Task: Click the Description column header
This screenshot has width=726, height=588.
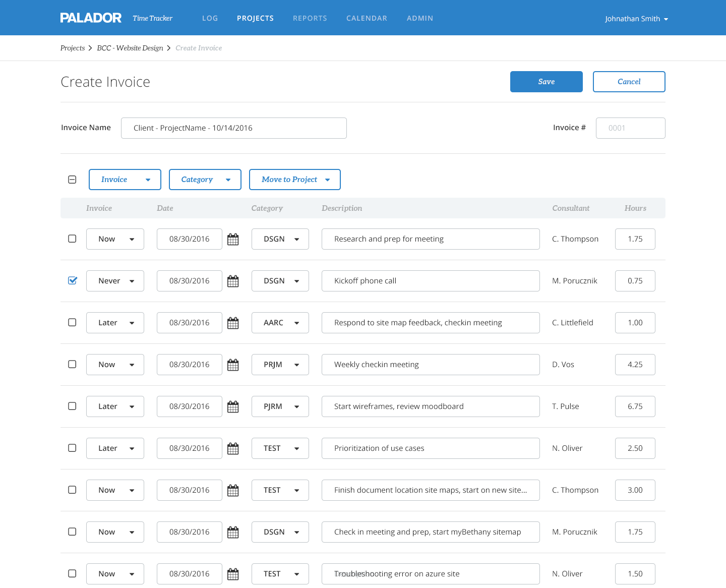Action: pyautogui.click(x=342, y=208)
